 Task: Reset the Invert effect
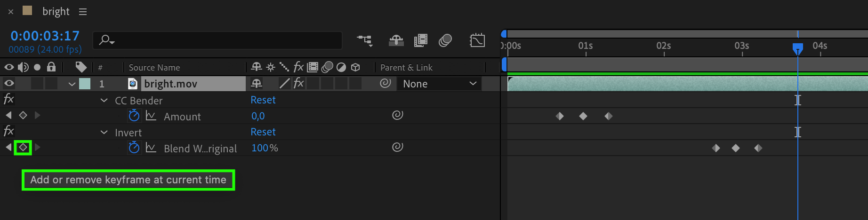(x=263, y=132)
